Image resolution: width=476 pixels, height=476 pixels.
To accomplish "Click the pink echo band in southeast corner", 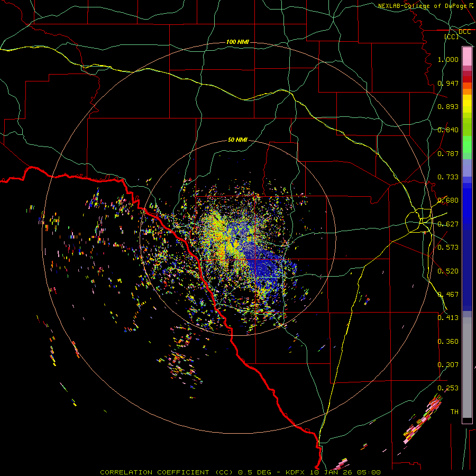I will point(423,419).
